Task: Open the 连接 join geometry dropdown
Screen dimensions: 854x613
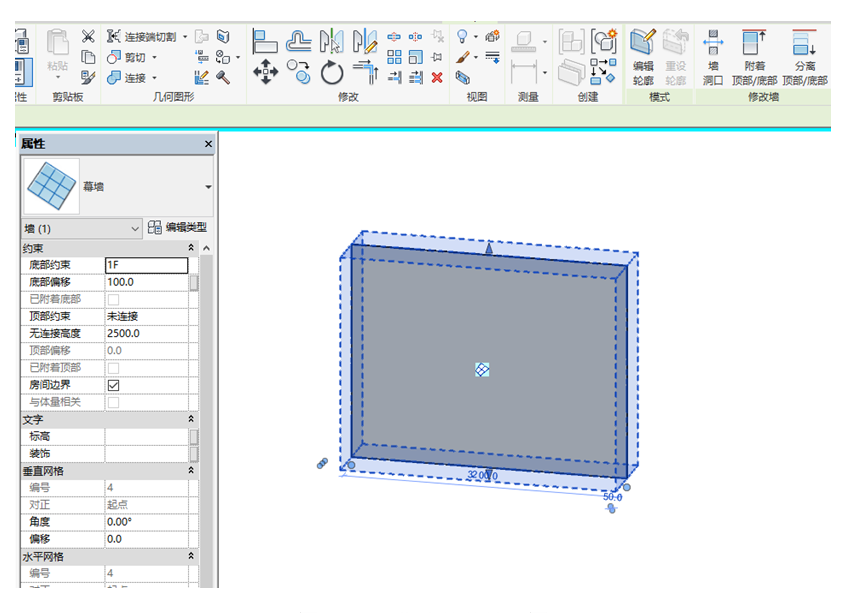Action: [154, 78]
